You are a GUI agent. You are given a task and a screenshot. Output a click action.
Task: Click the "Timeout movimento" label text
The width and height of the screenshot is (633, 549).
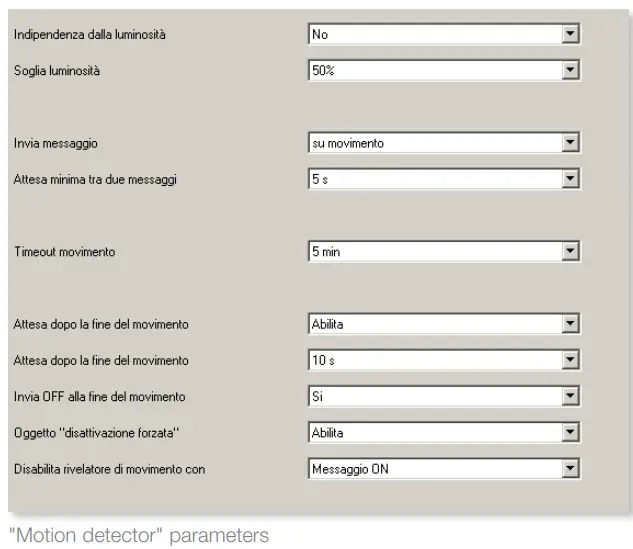pos(64,252)
